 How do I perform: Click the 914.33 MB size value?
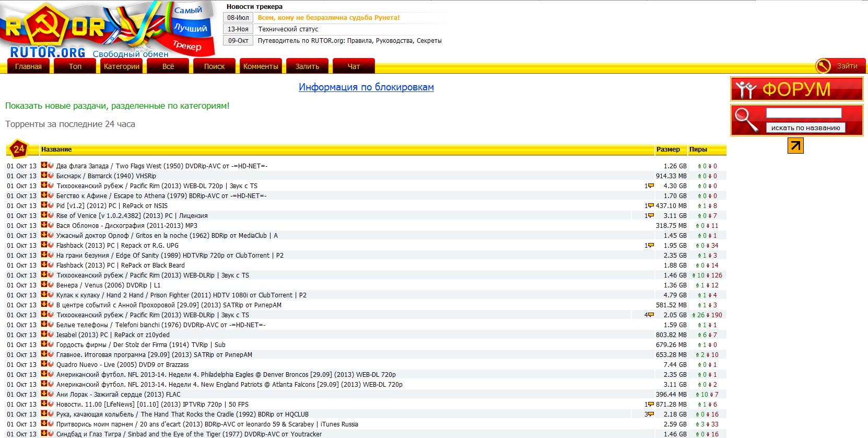[x=671, y=176]
